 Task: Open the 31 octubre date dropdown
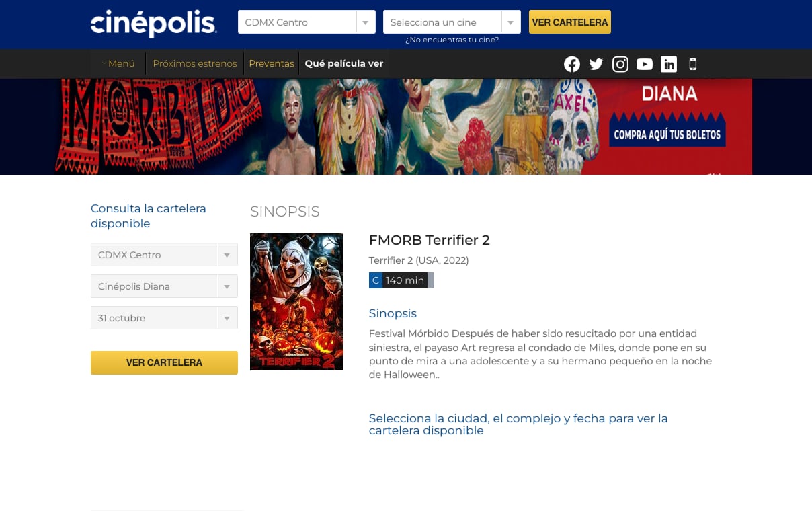164,318
